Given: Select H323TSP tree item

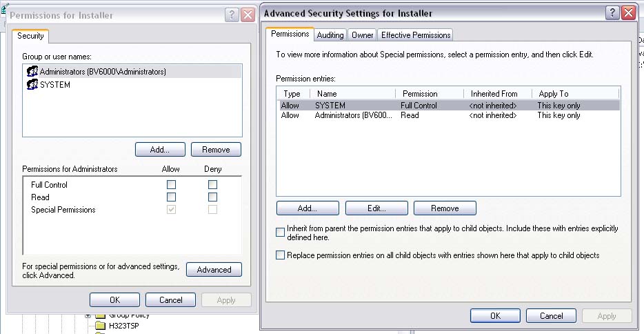Looking at the screenshot, I should coord(123,326).
